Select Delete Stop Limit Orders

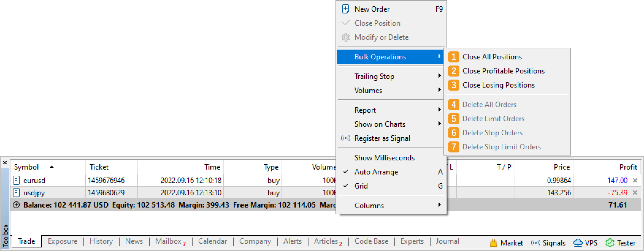pyautogui.click(x=508, y=147)
